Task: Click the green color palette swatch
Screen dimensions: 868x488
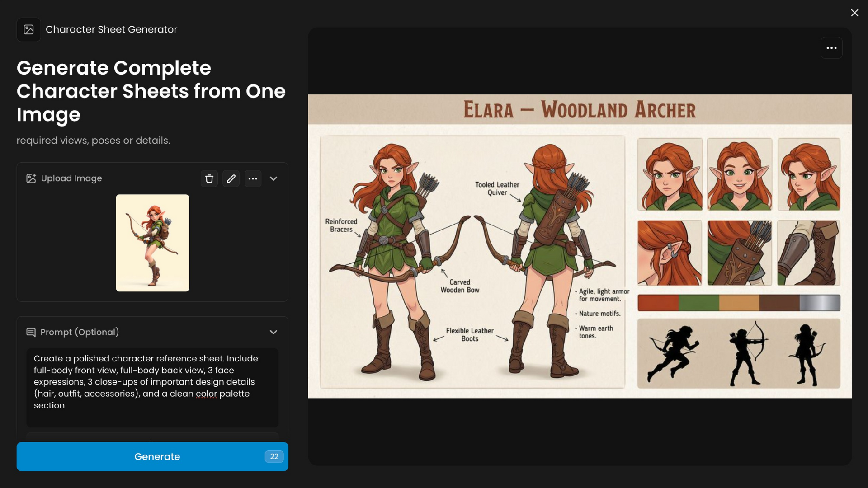Action: click(x=698, y=303)
